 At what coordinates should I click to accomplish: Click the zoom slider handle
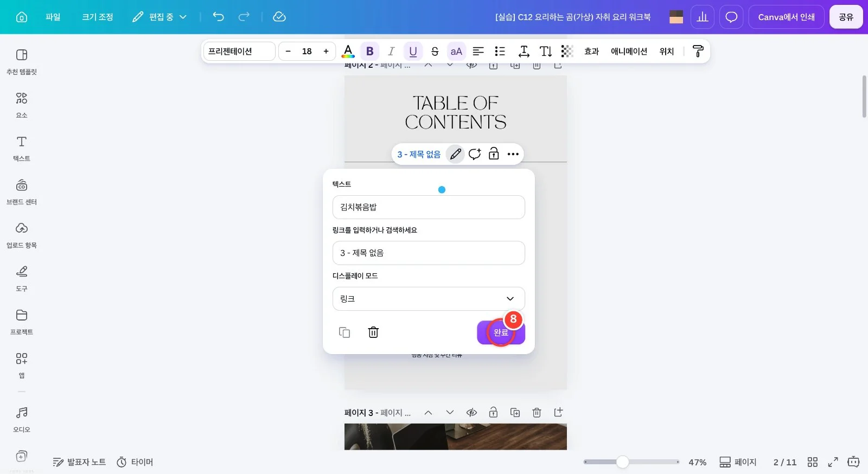coord(622,462)
